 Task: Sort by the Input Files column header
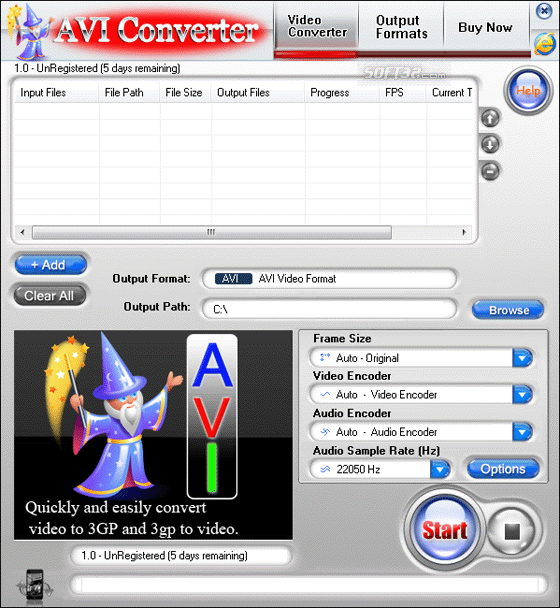coord(57,93)
